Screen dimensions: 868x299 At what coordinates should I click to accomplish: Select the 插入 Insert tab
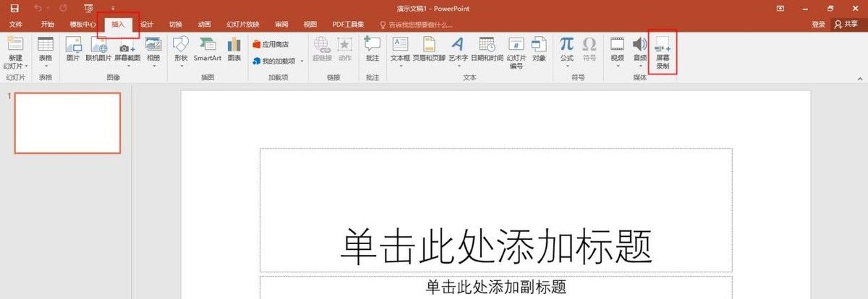click(x=118, y=25)
